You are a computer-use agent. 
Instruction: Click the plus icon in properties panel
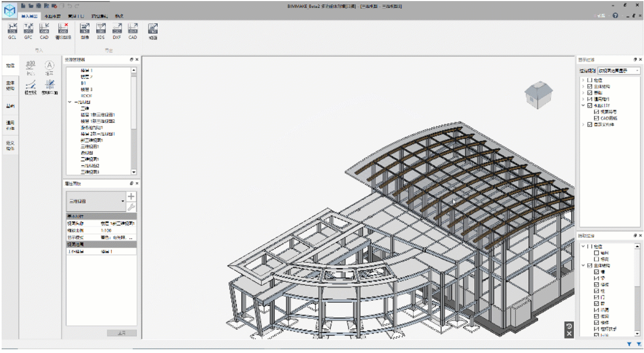click(131, 197)
